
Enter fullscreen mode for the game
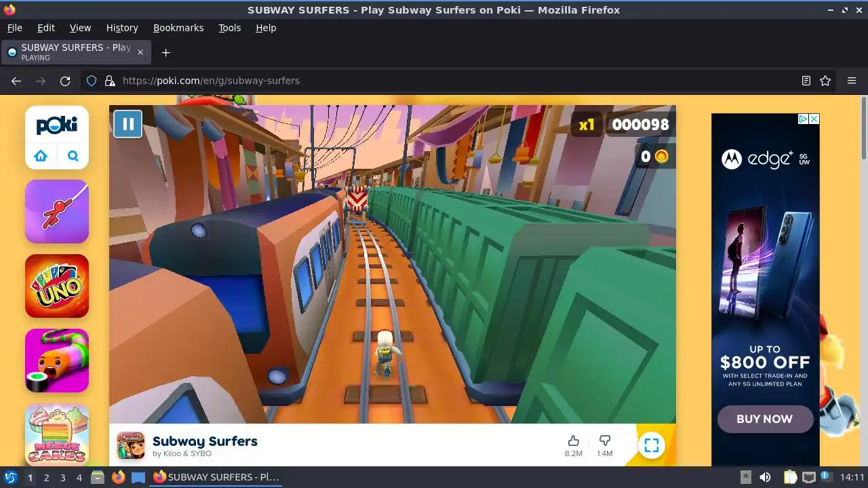tap(652, 445)
